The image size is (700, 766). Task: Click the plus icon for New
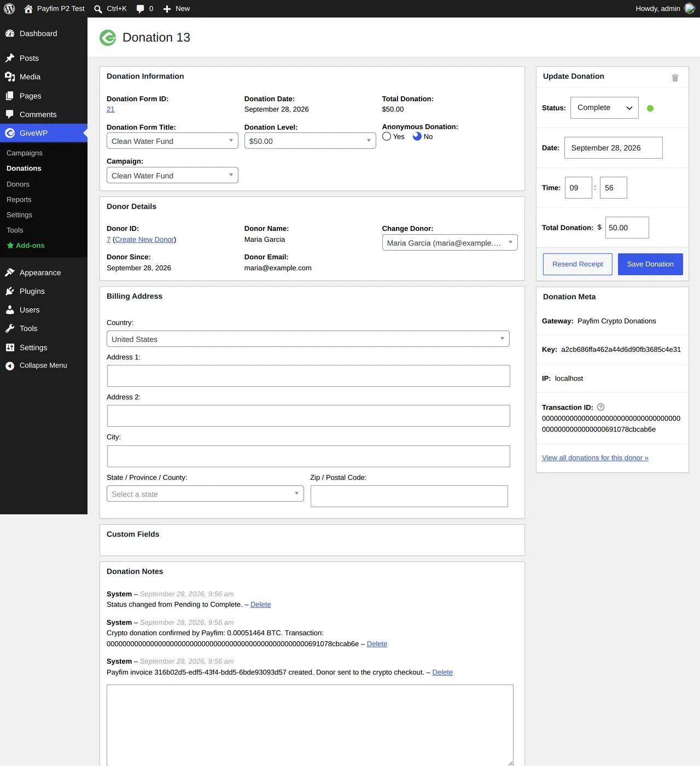tap(167, 9)
